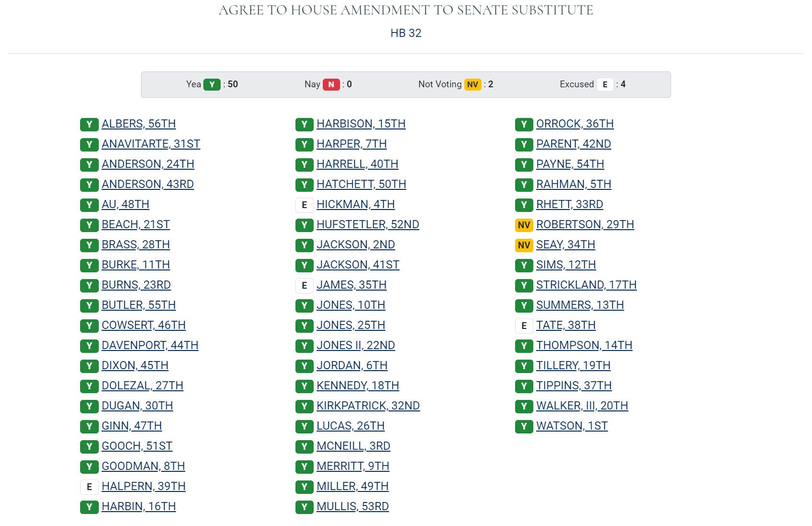Click the green Y badge beside Yea tally
812x526 pixels.
tap(212, 84)
